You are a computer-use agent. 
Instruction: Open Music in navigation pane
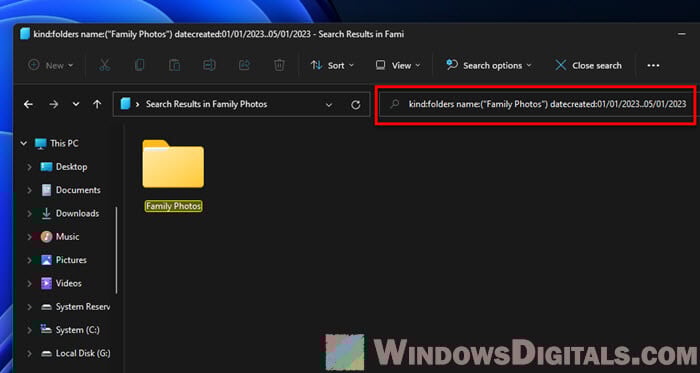click(60, 236)
